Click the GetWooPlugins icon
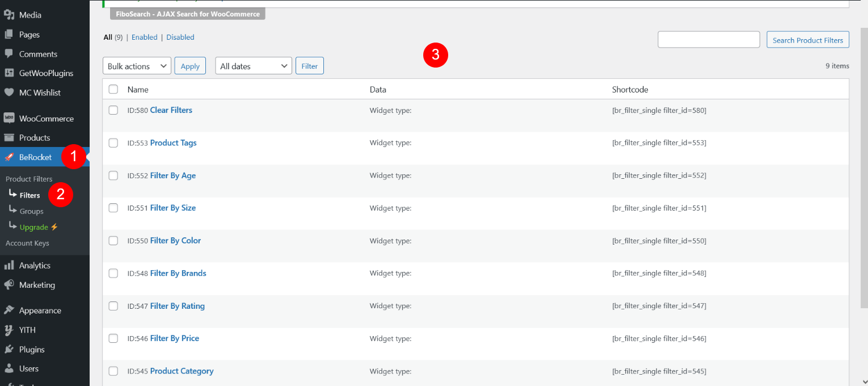The width and height of the screenshot is (868, 386). pyautogui.click(x=9, y=73)
